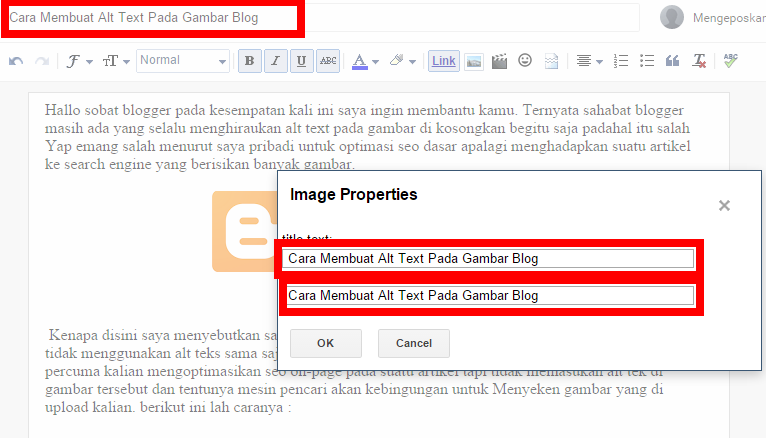This screenshot has width=766, height=438.
Task: Apply strikethrough to text
Action: point(328,61)
